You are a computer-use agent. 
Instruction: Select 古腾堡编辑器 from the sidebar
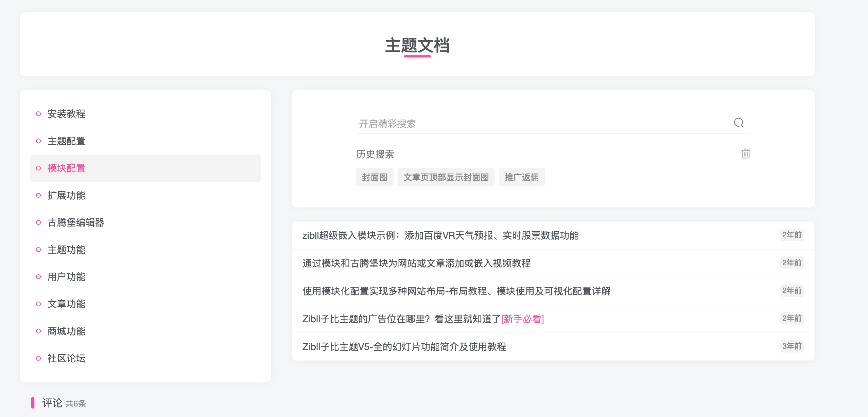(76, 222)
